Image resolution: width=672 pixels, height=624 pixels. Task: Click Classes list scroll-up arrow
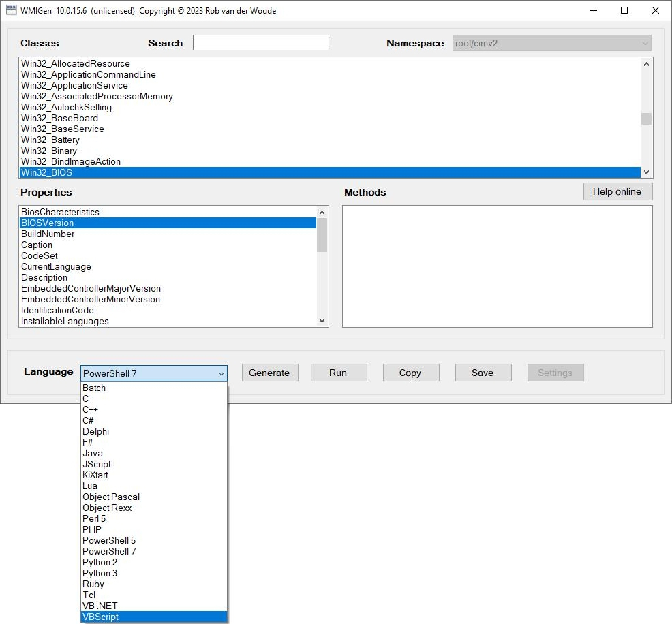pyautogui.click(x=646, y=64)
